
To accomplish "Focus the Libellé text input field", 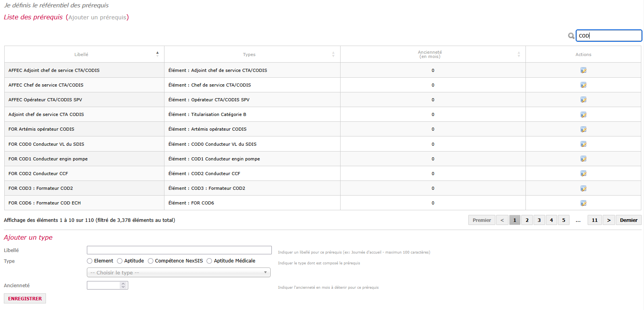I will [179, 250].
